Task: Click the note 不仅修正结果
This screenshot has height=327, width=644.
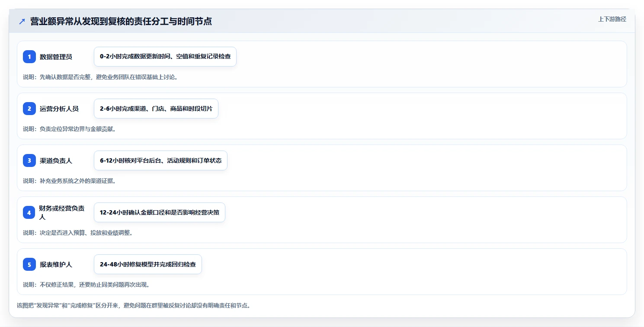Action: 87,285
